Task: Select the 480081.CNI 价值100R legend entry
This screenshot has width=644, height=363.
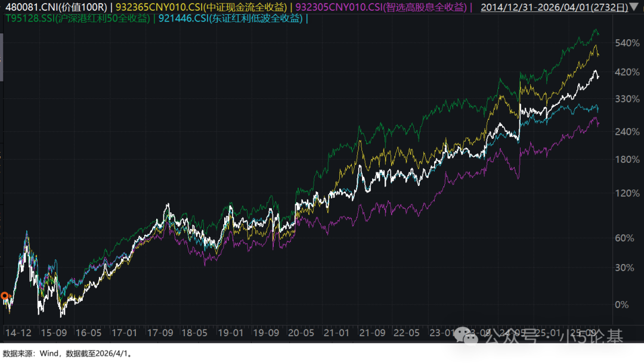Action: pos(54,7)
